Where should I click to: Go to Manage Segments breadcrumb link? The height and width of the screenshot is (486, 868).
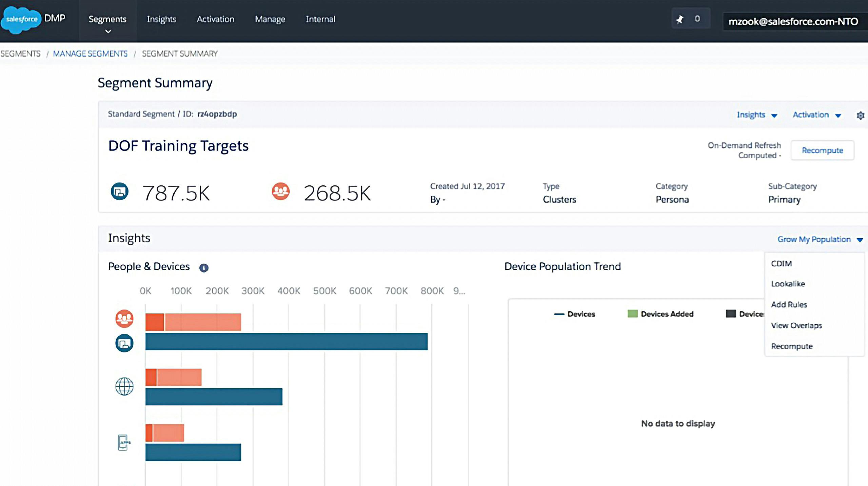coord(90,54)
